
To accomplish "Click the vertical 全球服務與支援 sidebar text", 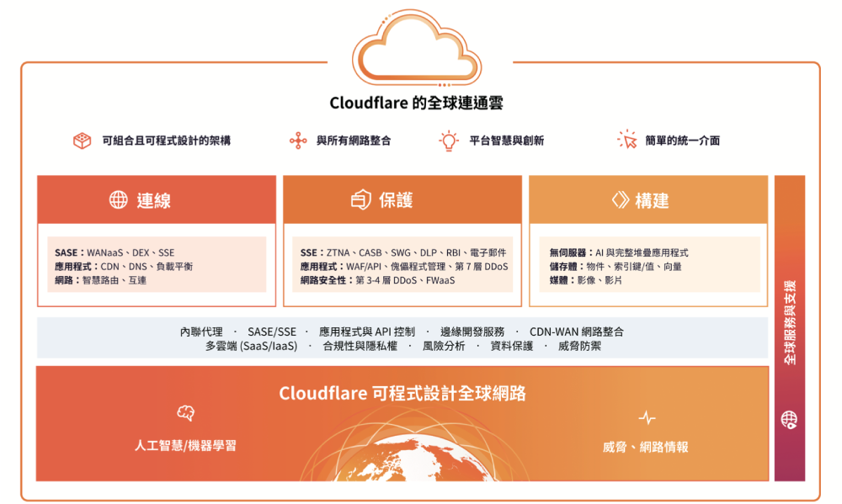I will (790, 322).
